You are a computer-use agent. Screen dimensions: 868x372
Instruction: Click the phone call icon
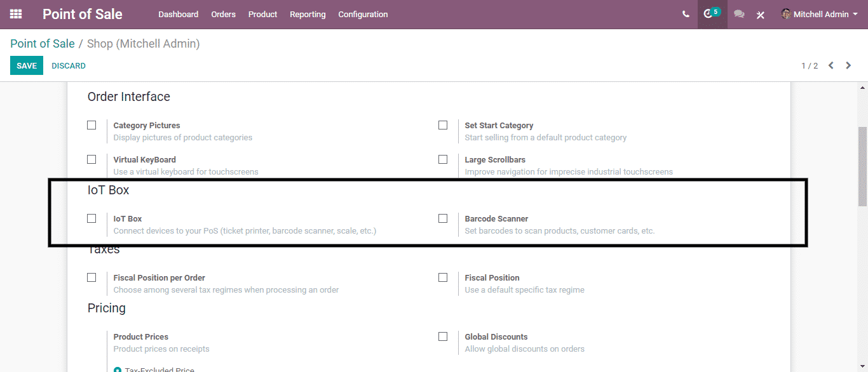coord(686,14)
